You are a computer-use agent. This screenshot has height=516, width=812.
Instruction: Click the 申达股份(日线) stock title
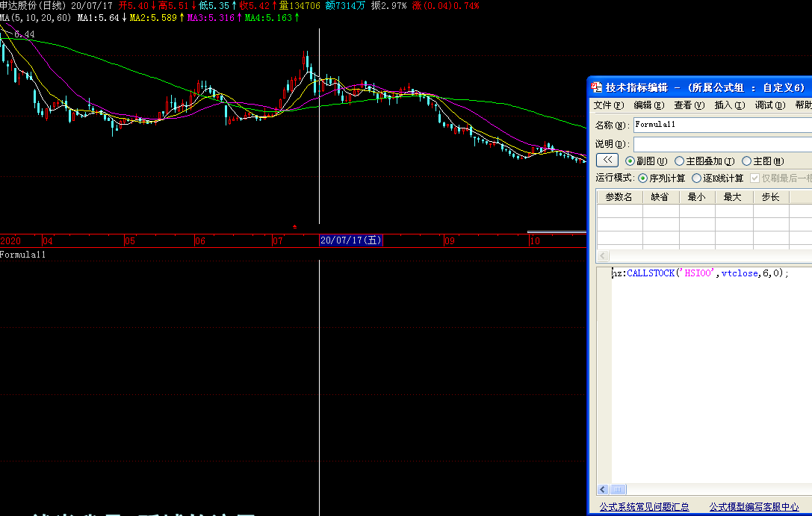[33, 6]
